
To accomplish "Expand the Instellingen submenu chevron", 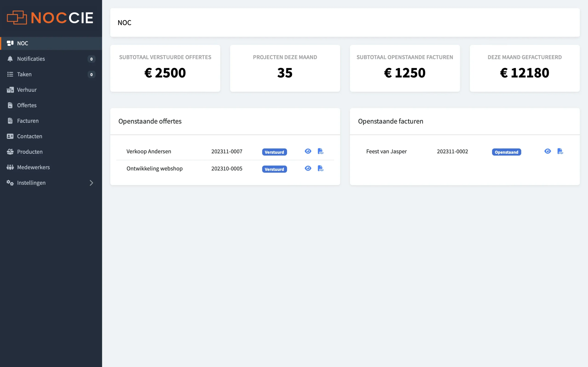I will [x=91, y=183].
